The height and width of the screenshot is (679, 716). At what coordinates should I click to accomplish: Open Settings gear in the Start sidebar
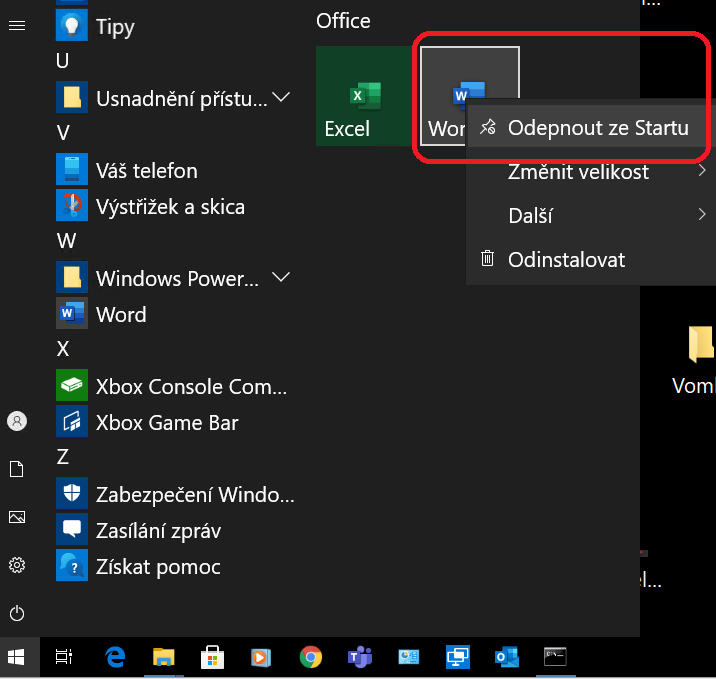17,565
